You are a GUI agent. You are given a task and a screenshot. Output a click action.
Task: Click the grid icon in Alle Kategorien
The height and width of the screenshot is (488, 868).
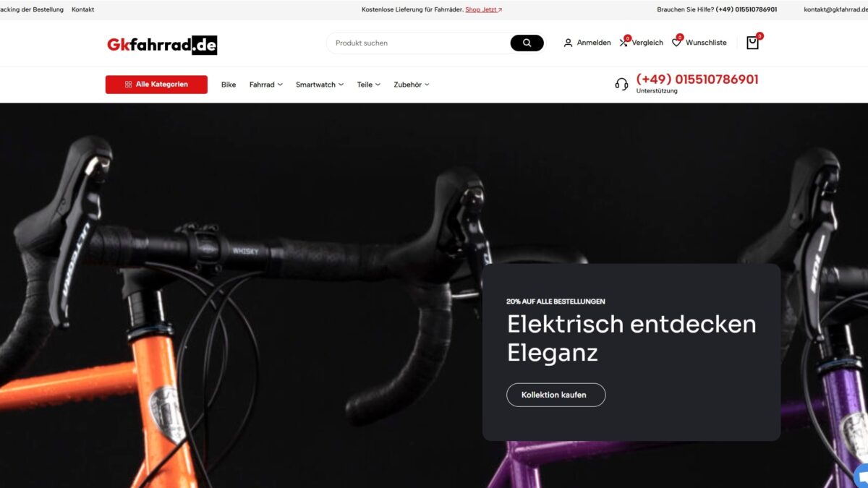click(x=128, y=85)
